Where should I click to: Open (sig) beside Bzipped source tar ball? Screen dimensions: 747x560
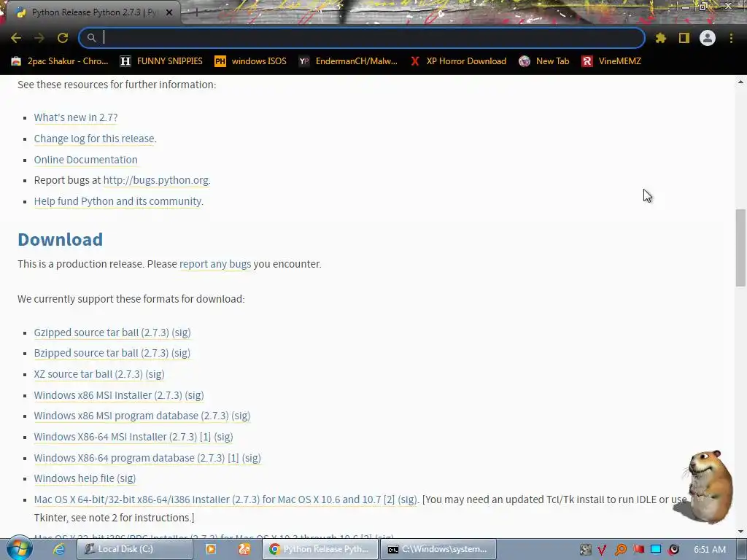pos(181,354)
